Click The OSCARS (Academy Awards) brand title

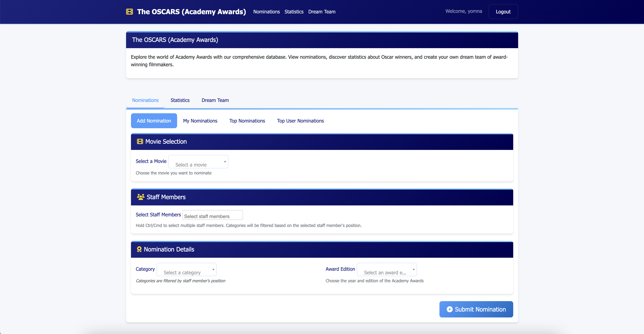pos(191,12)
